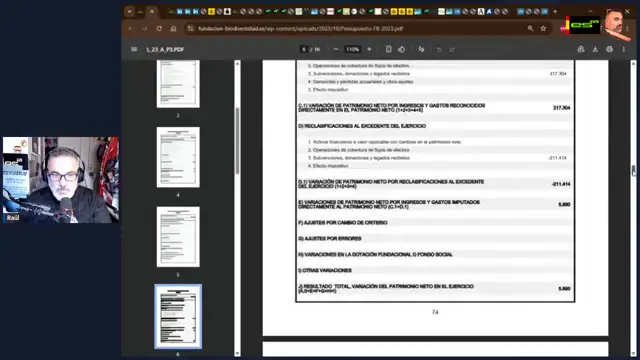Screen dimensions: 640x360
Task: Open PDF viewer more actions menu
Action: tap(623, 49)
